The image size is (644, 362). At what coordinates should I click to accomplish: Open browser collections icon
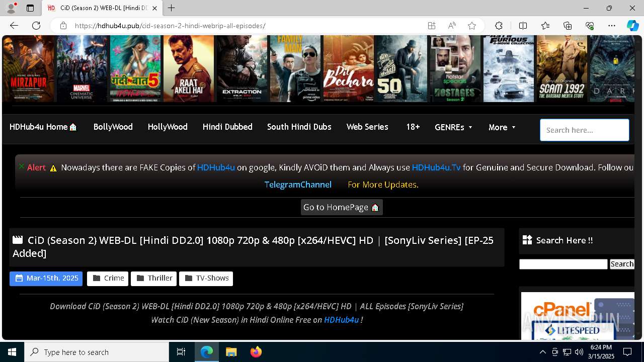pyautogui.click(x=568, y=26)
